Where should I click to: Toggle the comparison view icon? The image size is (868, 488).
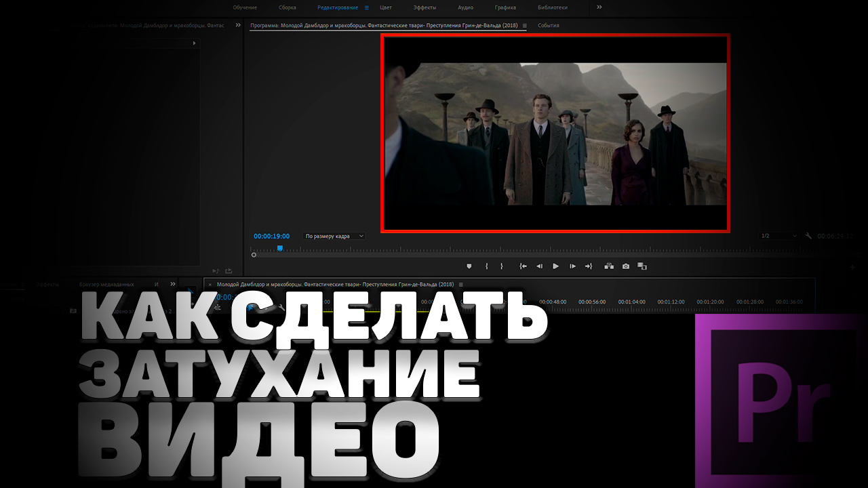(x=642, y=266)
